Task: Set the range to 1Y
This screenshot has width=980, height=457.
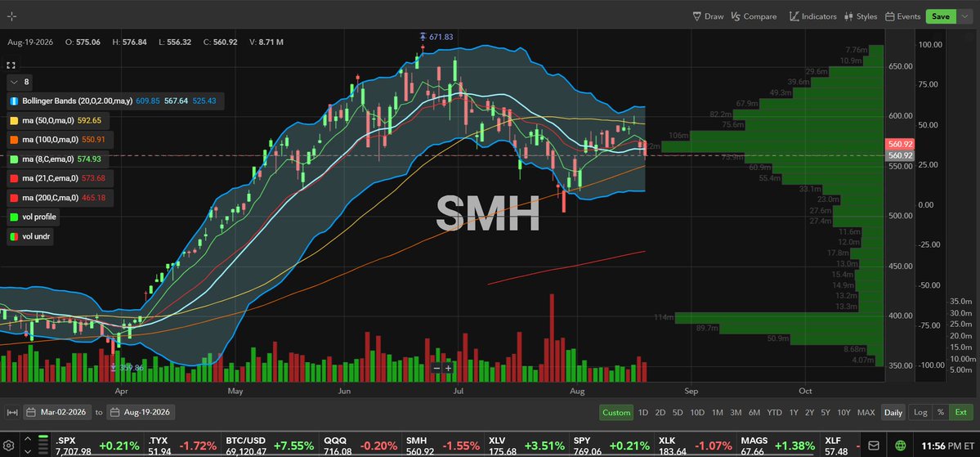Action: (794, 413)
